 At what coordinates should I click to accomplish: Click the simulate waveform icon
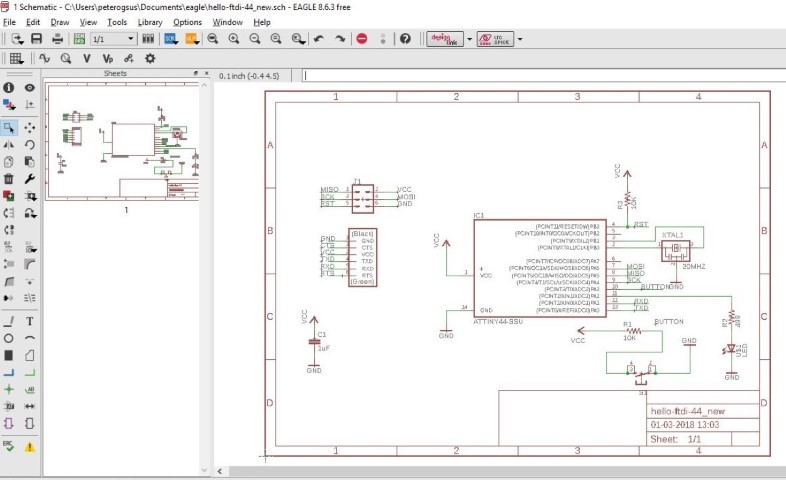coord(45,59)
